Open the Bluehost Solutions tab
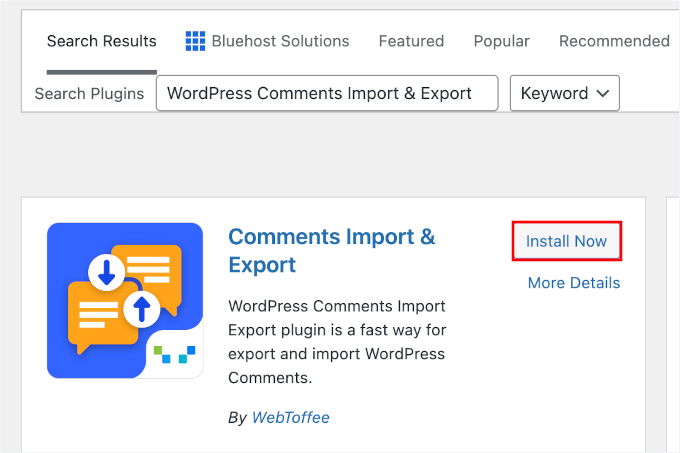This screenshot has width=680, height=453. pyautogui.click(x=267, y=41)
